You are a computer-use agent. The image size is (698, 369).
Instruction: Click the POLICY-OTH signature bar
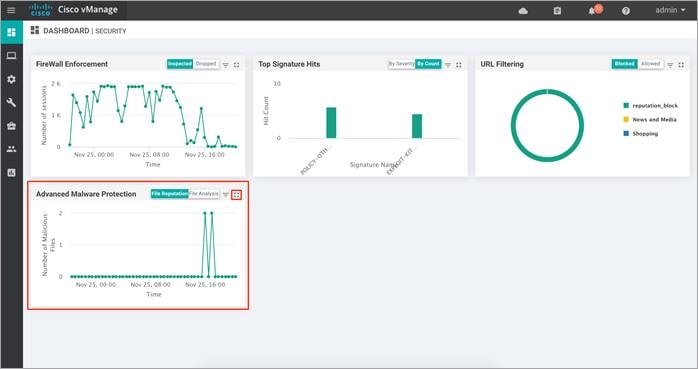click(x=331, y=123)
